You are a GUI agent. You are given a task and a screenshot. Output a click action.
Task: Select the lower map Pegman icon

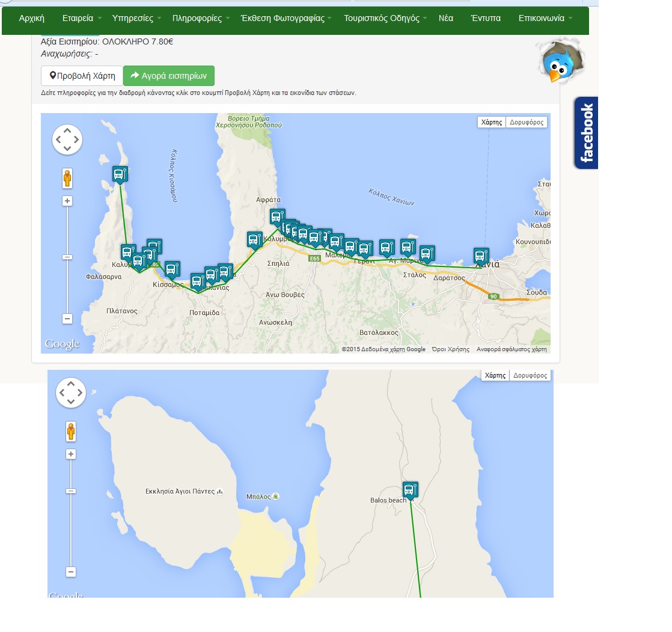tap(71, 431)
